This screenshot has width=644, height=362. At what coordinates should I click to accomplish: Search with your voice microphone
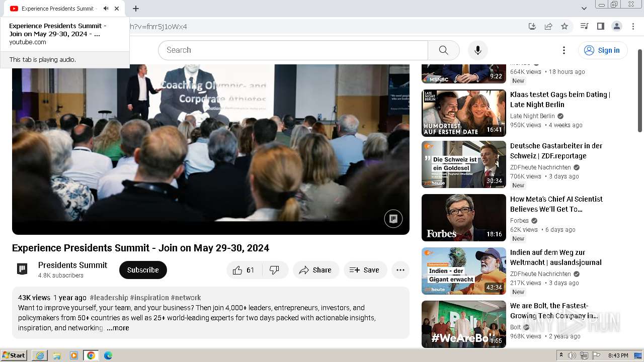(x=478, y=50)
